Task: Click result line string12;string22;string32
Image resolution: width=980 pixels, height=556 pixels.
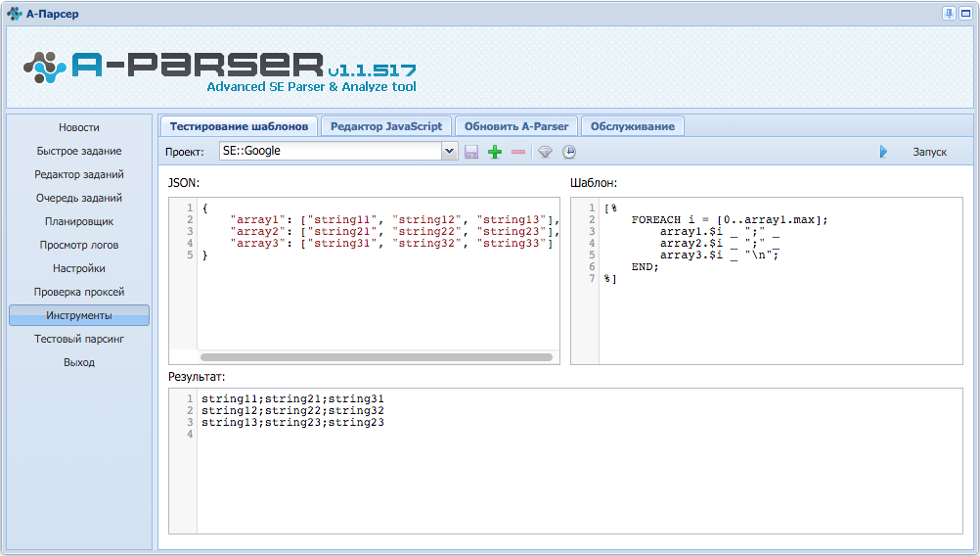Action: coord(292,411)
